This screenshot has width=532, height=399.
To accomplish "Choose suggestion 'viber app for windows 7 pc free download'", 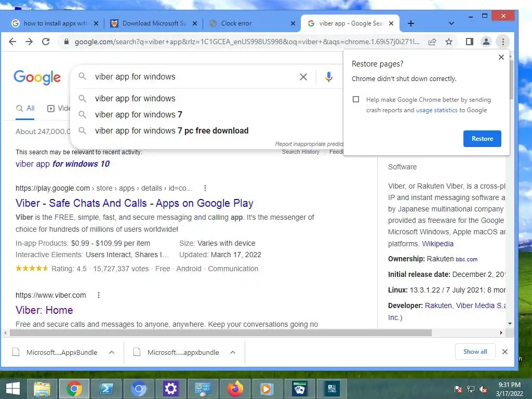I will [x=207, y=131].
